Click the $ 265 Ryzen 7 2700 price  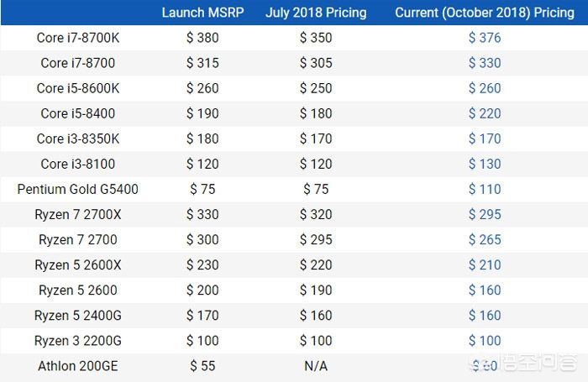point(485,239)
